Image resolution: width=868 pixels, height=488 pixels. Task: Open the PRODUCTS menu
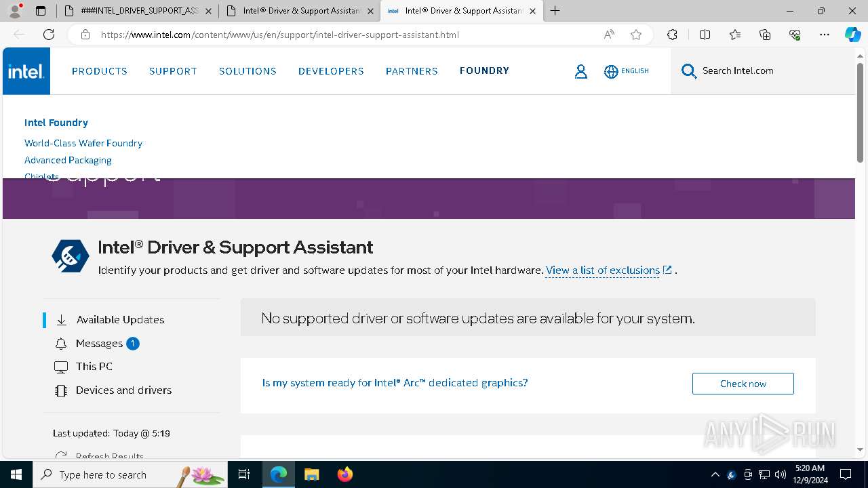(100, 71)
